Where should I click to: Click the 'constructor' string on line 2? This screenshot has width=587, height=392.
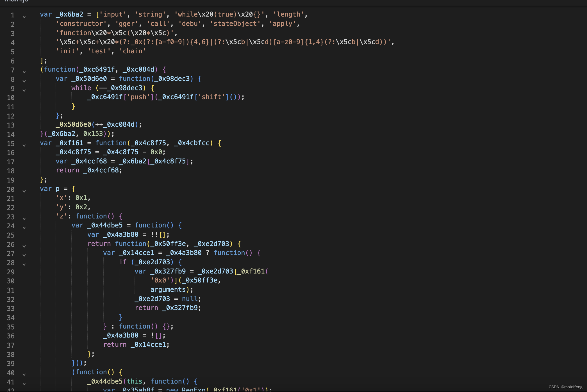coord(81,24)
